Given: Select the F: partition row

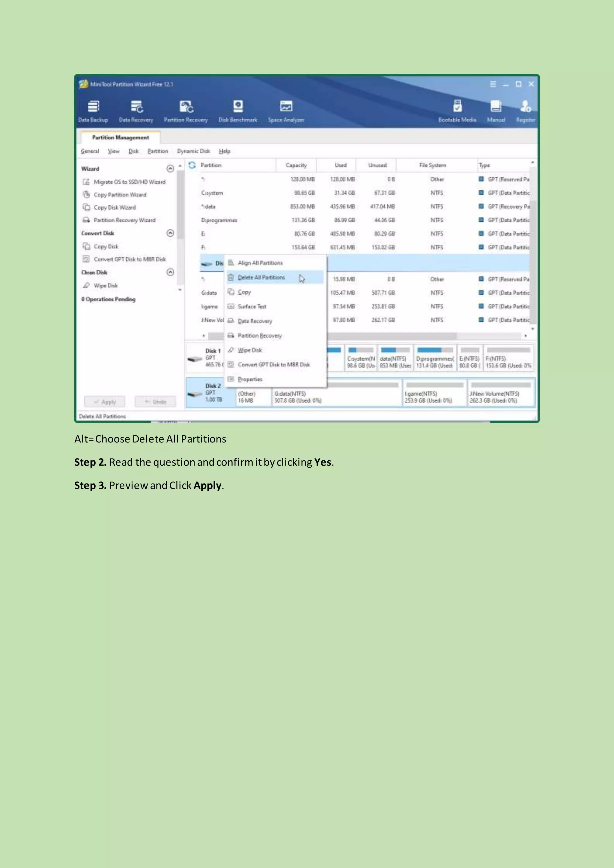Looking at the screenshot, I should click(x=365, y=247).
